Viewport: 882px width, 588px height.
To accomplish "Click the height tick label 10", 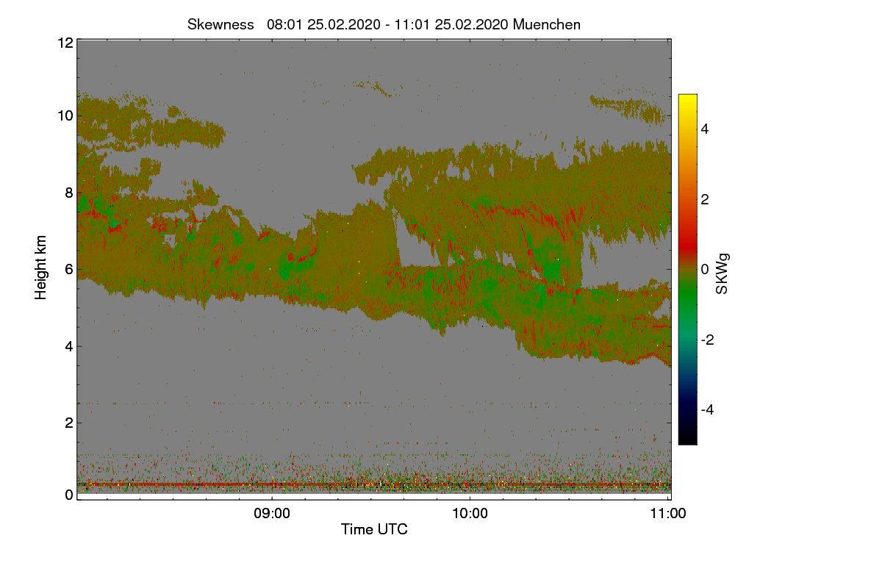I will point(65,115).
